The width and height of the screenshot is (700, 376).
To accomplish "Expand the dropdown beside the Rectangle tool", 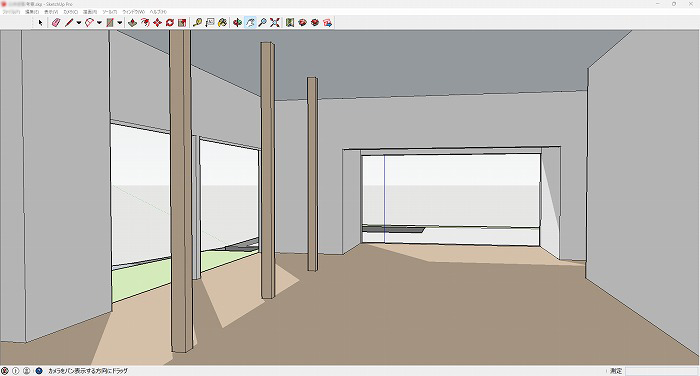I will pyautogui.click(x=120, y=22).
